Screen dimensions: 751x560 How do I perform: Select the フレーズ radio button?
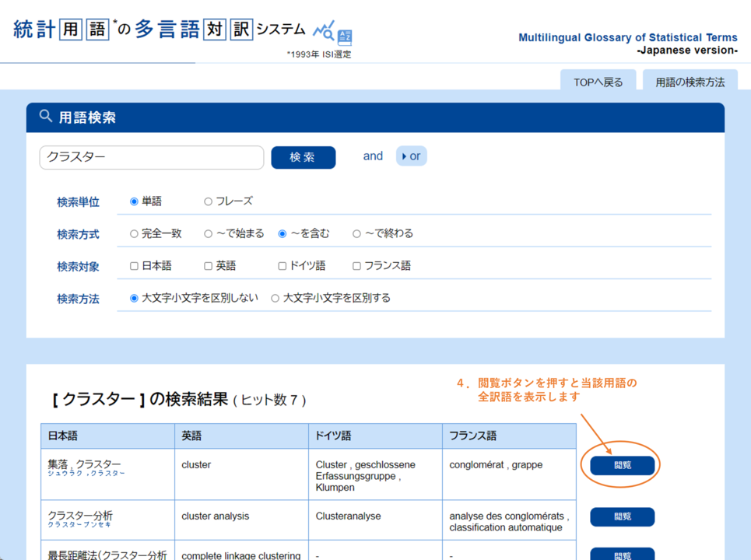coord(208,201)
